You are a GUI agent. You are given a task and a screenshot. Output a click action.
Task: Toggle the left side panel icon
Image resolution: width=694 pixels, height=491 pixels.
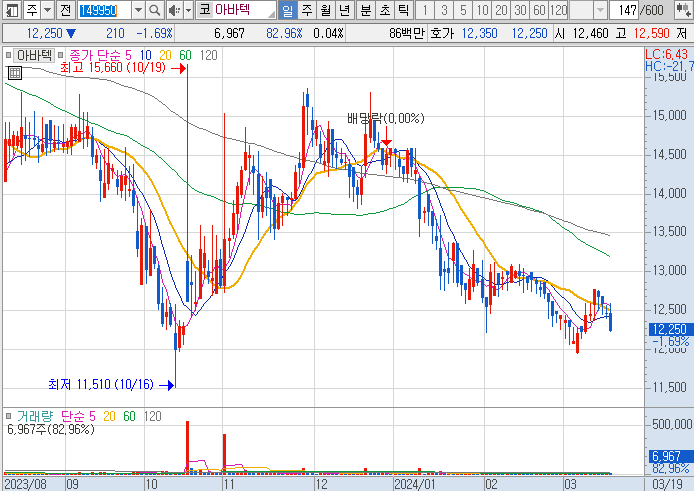tap(11, 10)
